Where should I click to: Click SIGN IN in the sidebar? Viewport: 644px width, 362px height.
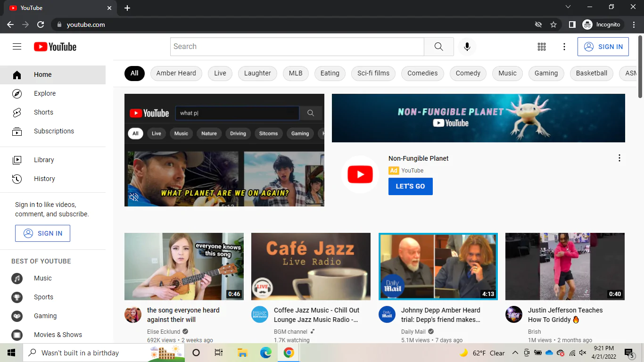coord(42,233)
